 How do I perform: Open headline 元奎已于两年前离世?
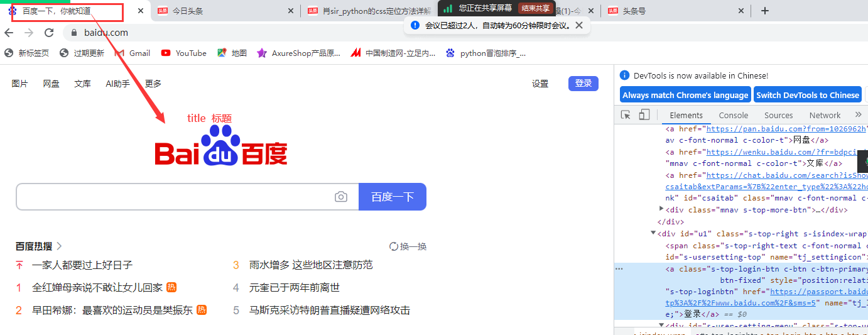tap(295, 287)
